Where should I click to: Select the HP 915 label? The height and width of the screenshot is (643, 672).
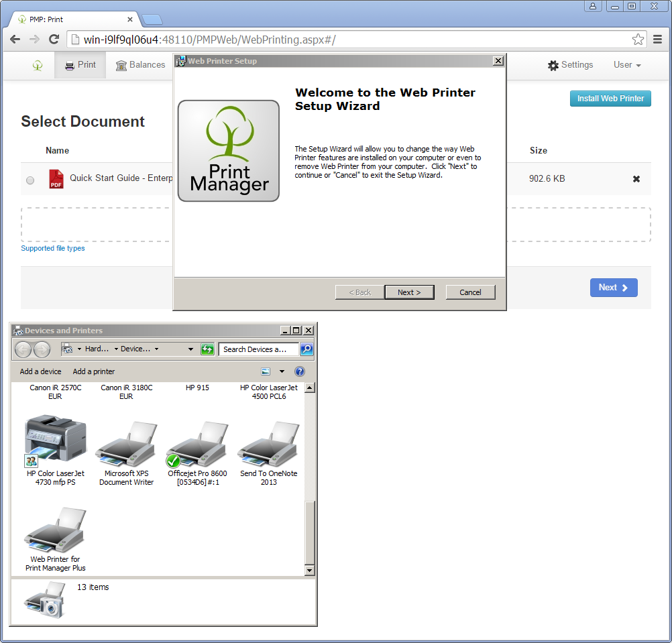tap(197, 388)
